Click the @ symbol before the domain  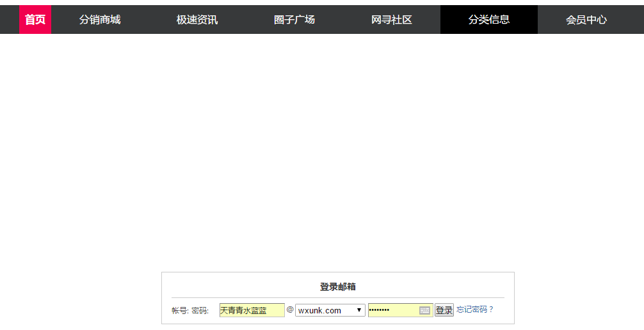(290, 310)
